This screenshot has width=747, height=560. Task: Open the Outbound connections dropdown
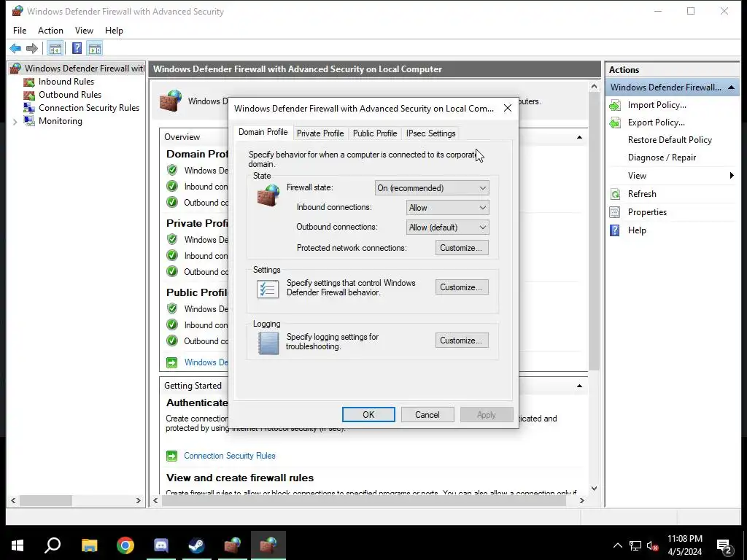coord(447,227)
